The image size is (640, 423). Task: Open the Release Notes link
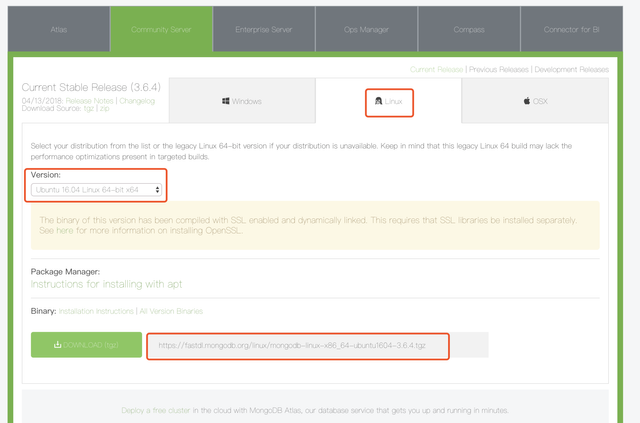coord(89,100)
